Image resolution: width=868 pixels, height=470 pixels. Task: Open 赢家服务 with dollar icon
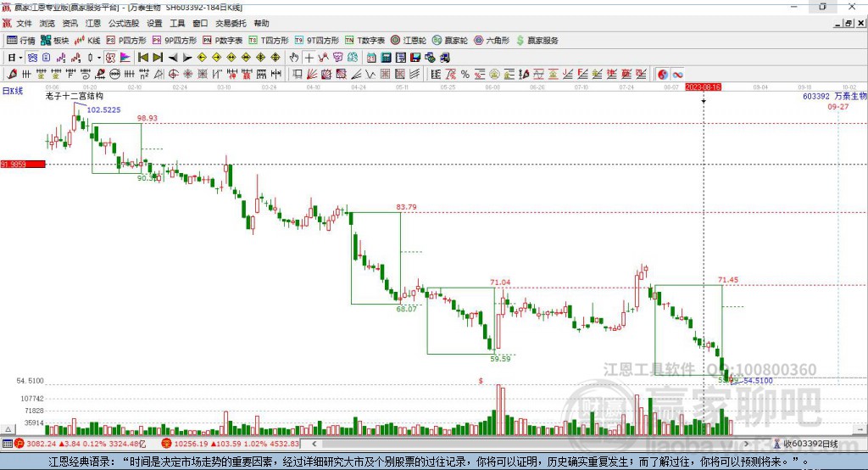coord(537,41)
